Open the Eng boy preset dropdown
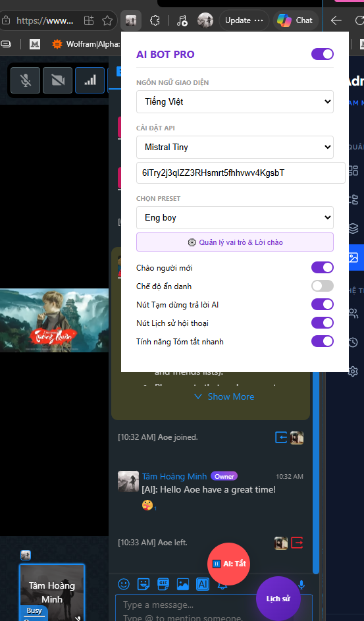Image resolution: width=364 pixels, height=621 pixels. (235, 217)
